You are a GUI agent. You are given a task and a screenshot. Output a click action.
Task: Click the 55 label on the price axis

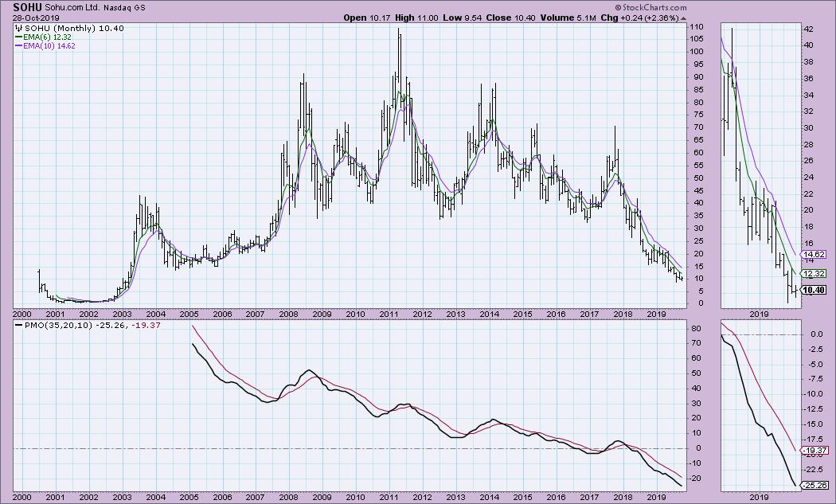click(x=697, y=166)
